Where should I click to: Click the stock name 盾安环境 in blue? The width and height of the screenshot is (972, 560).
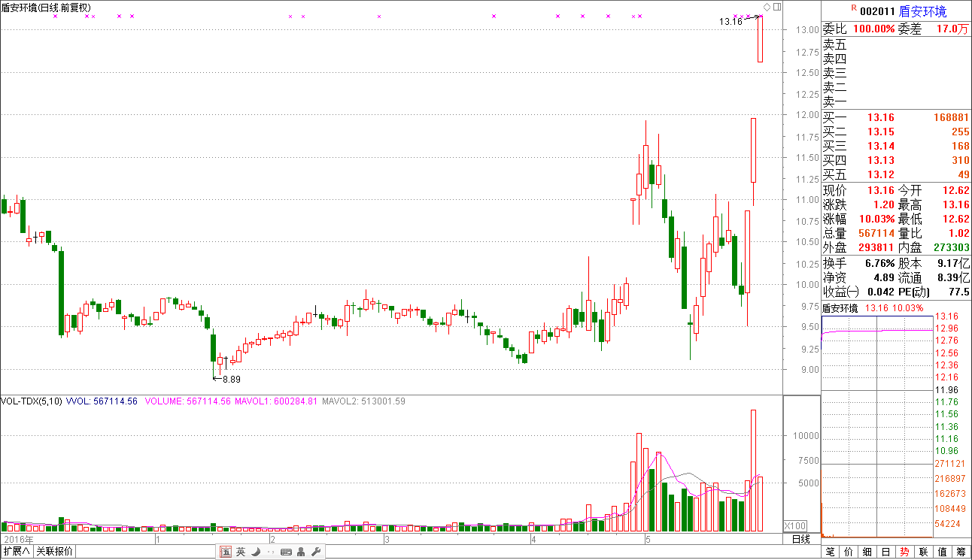pyautogui.click(x=923, y=11)
